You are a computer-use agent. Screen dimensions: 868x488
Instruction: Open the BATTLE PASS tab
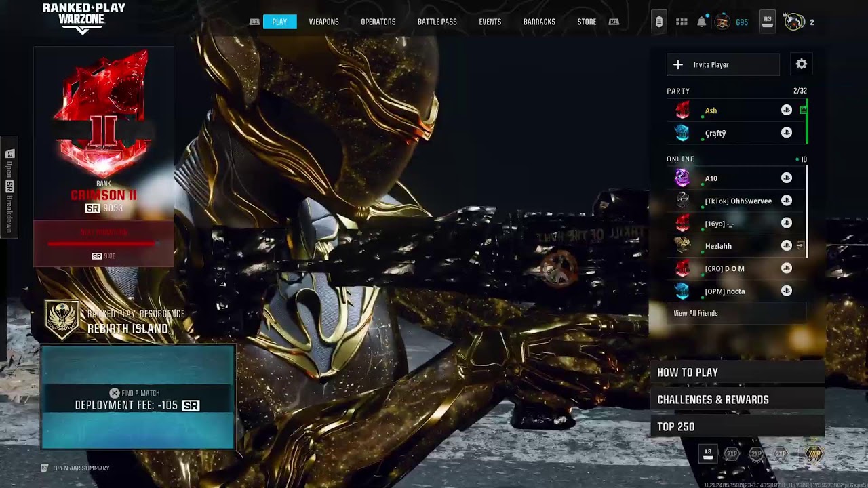437,22
